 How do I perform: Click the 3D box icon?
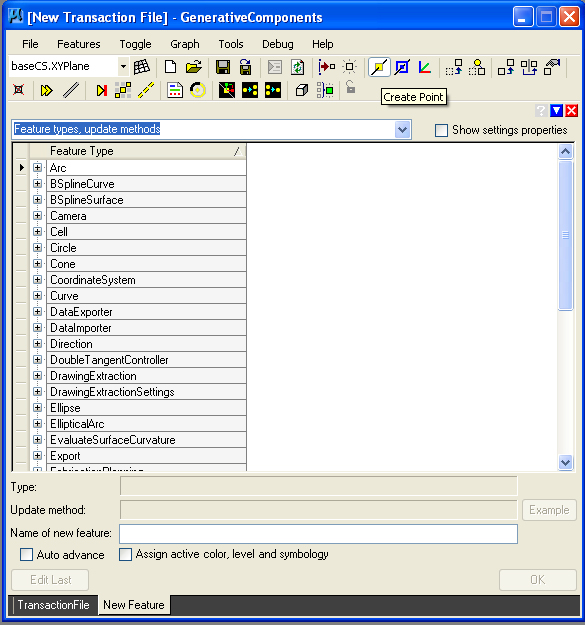point(302,90)
